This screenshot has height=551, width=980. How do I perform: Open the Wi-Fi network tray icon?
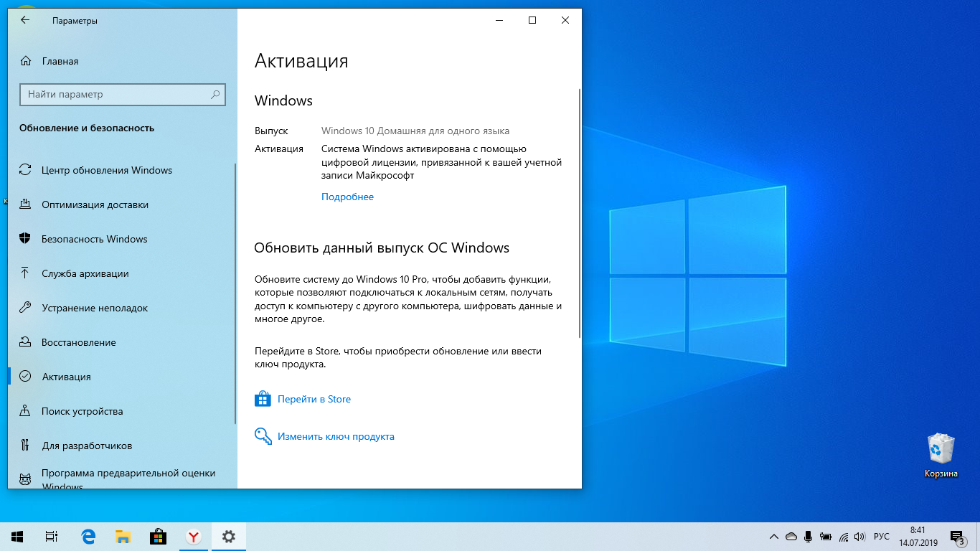click(x=844, y=537)
